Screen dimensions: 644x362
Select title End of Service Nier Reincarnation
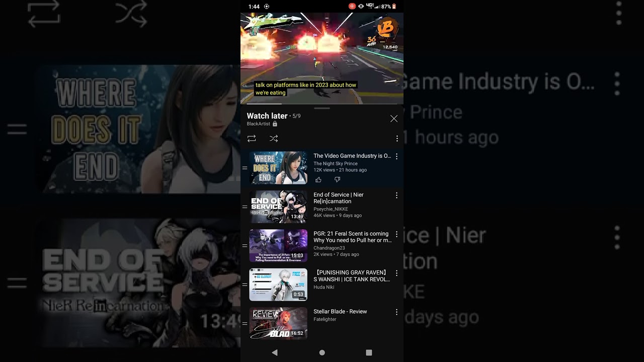tap(339, 198)
